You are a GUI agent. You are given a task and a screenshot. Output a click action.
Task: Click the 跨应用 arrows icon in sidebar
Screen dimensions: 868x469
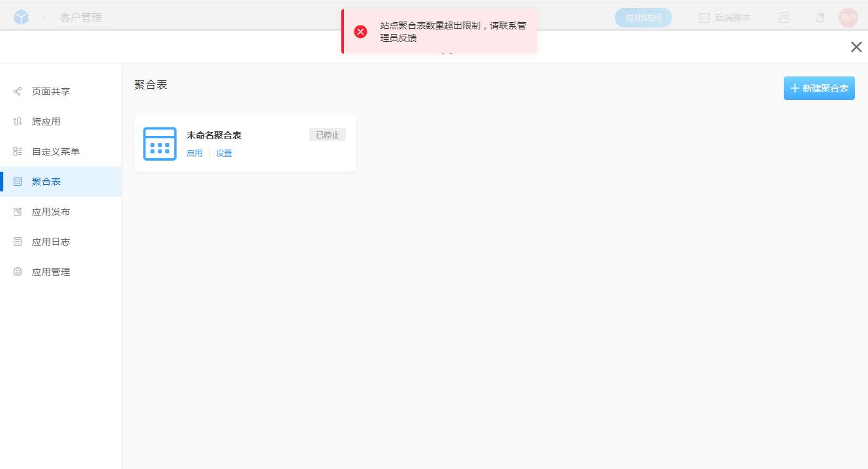17,121
